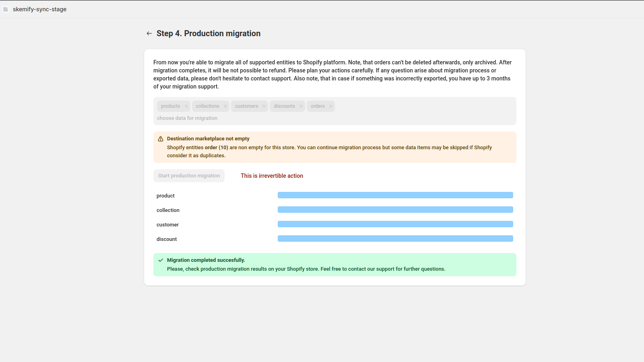
Task: Remove the orders tag
Action: tap(331, 106)
